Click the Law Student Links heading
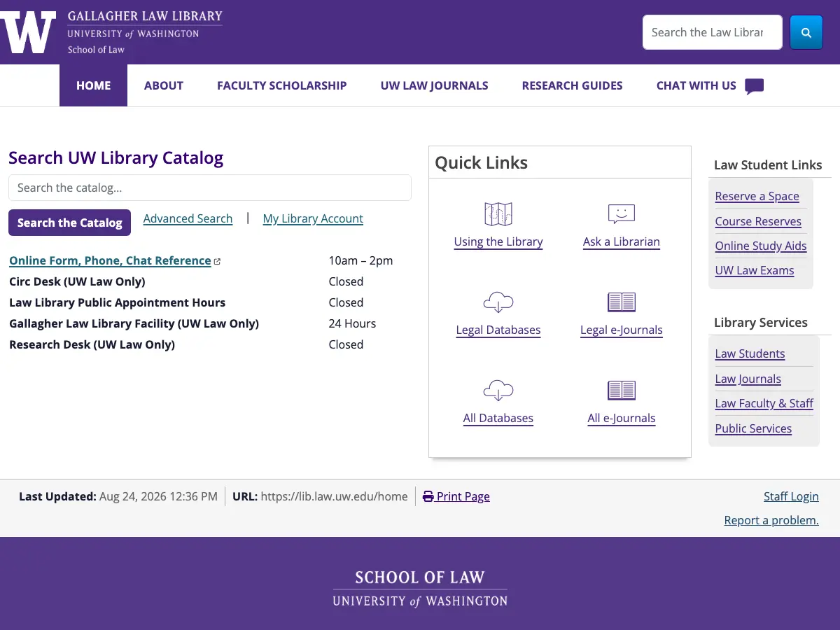Viewport: 840px width, 630px height. [x=768, y=165]
